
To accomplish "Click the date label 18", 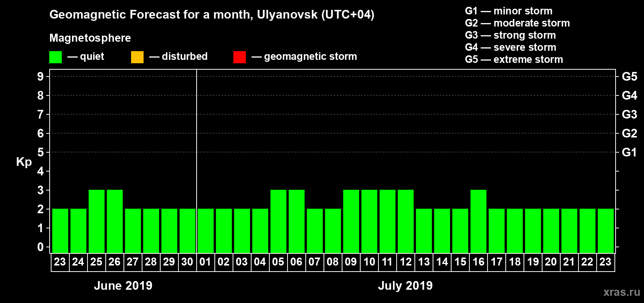I will tap(514, 262).
